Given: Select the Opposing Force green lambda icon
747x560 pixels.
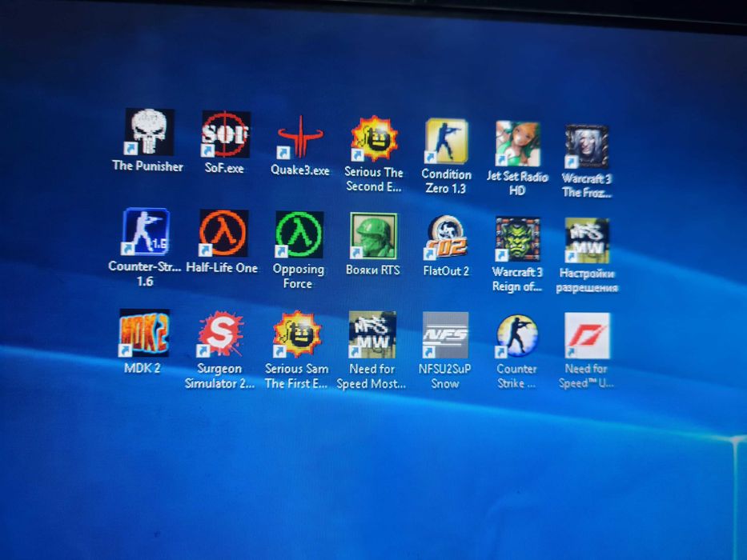Looking at the screenshot, I should coord(299,234).
